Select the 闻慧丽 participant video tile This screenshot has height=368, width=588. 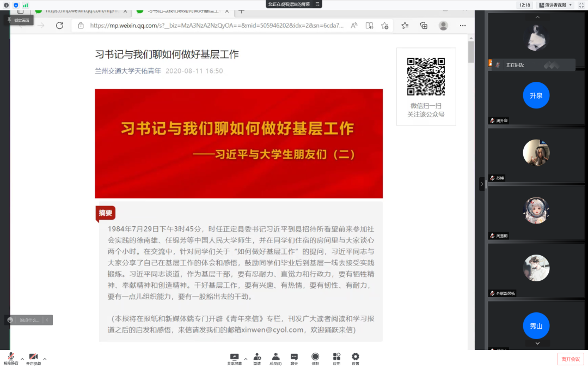(x=536, y=213)
